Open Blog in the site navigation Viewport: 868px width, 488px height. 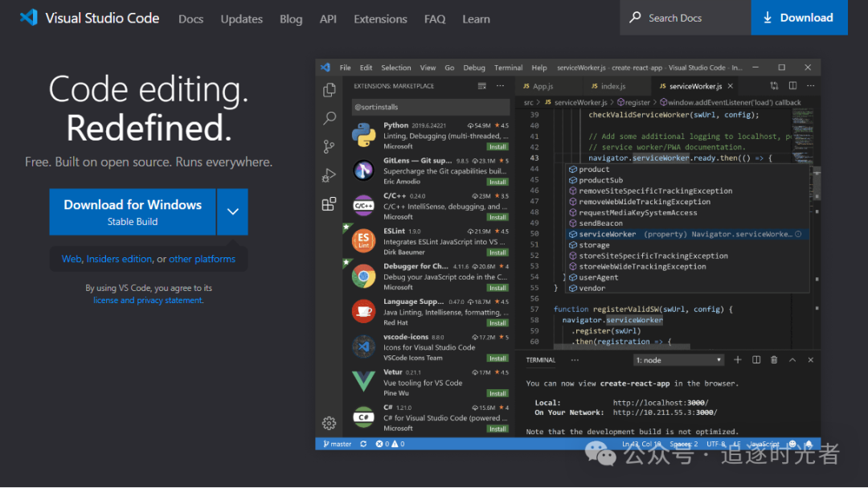(291, 18)
